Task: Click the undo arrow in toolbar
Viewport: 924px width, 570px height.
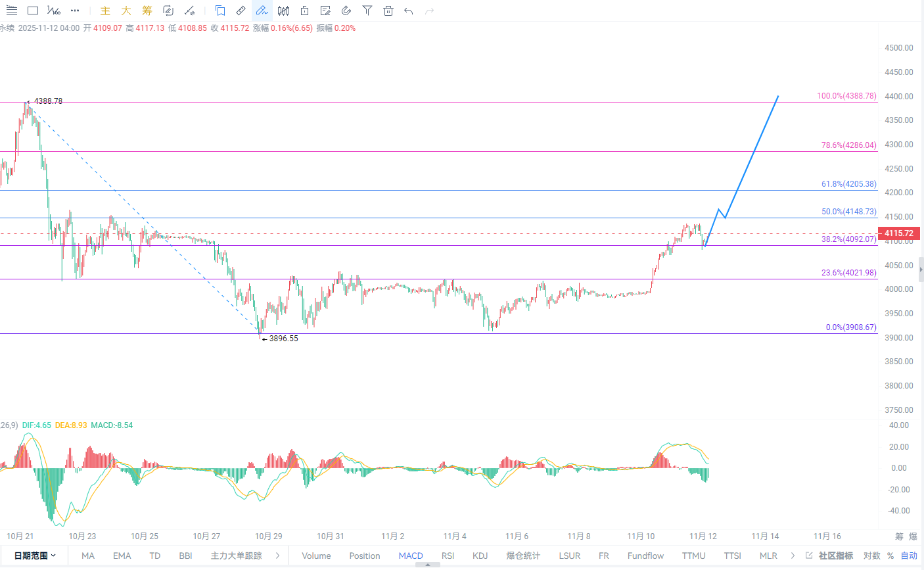Action: (x=409, y=11)
